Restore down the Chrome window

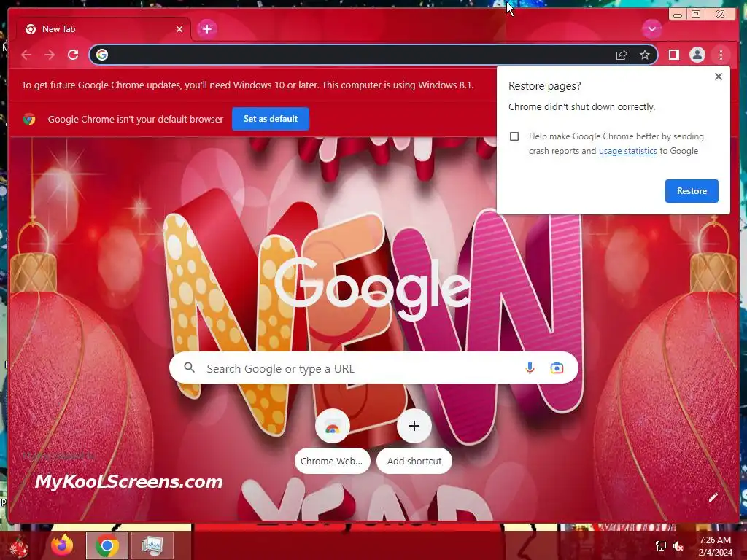coord(696,15)
